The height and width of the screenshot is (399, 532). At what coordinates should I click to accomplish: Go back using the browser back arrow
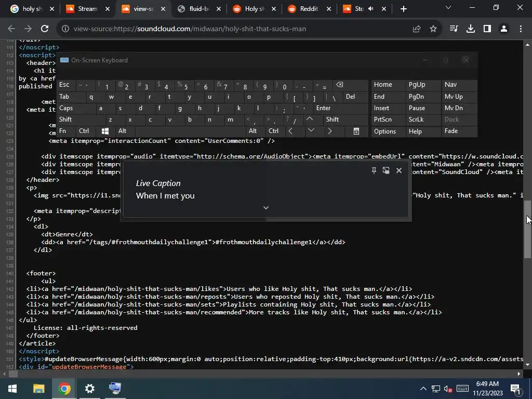[x=11, y=29]
